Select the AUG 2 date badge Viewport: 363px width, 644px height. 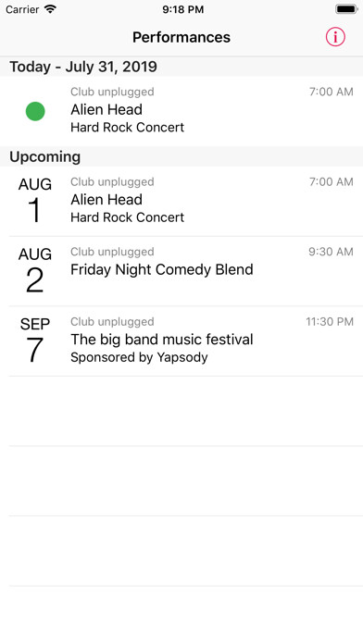(x=35, y=271)
